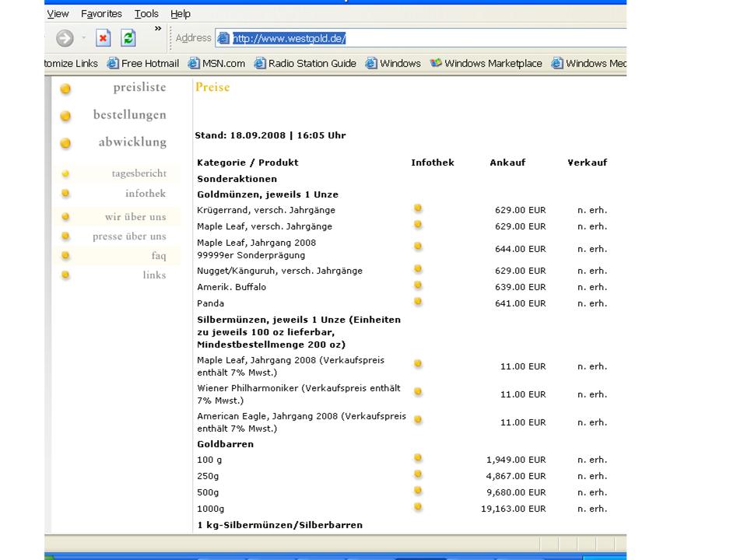
Task: Open the MSN.com favorites link
Action: coord(216,63)
